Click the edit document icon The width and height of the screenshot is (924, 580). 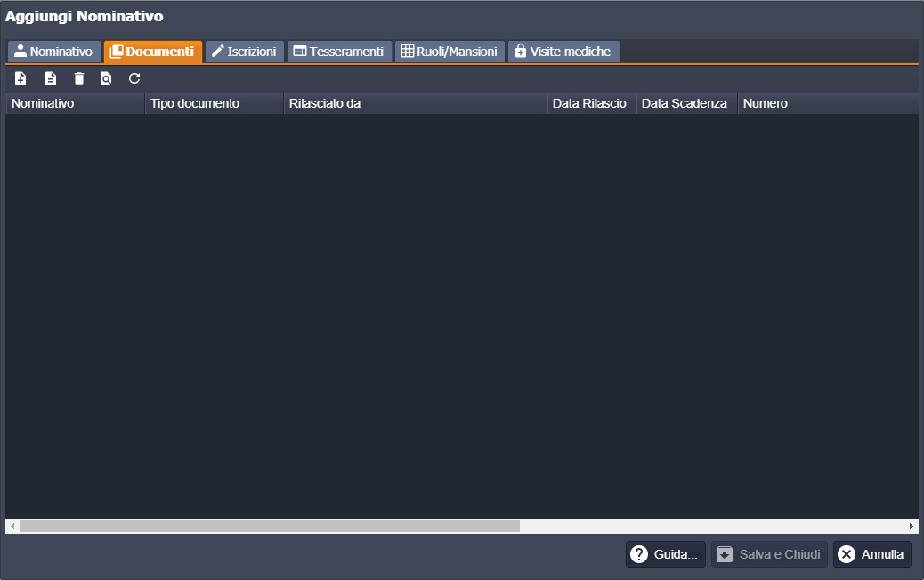coord(51,78)
